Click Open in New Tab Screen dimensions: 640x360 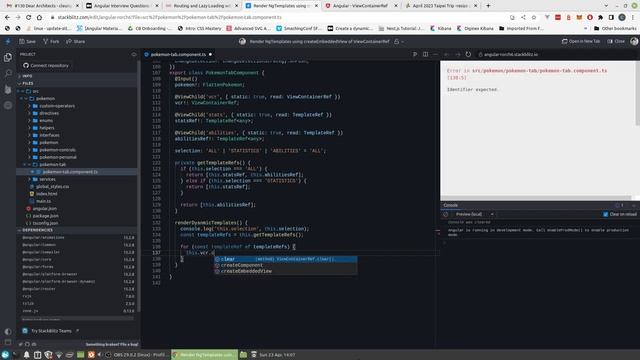(581, 41)
